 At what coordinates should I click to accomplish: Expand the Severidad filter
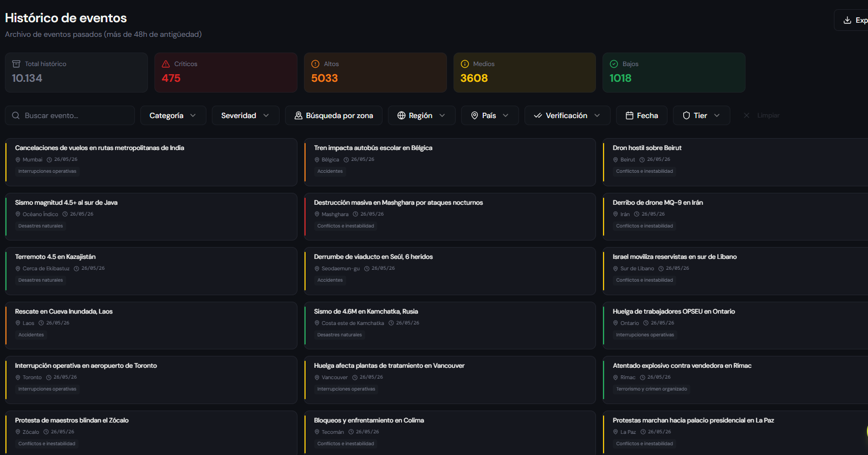pyautogui.click(x=245, y=115)
